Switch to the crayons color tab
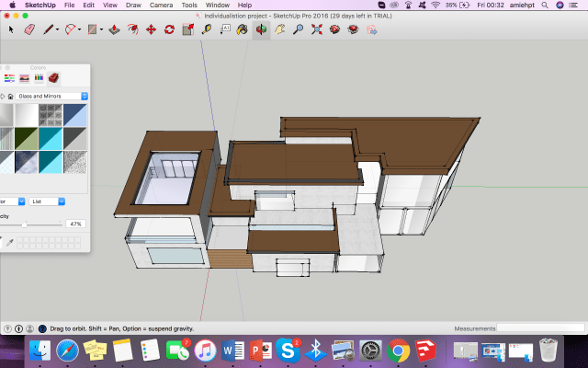Viewport: 588px width, 368px height. [x=39, y=77]
